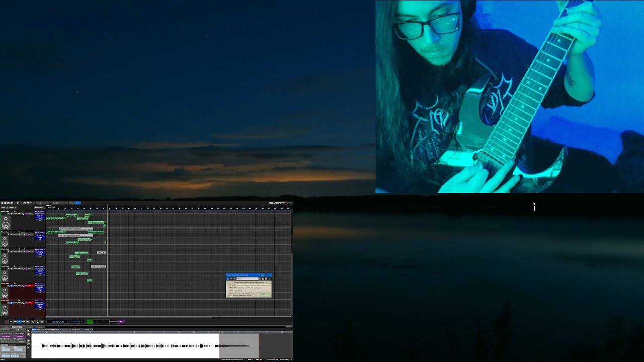Screen dimensions: 644x362
Task: Click the transport rewind button
Action: point(15,321)
